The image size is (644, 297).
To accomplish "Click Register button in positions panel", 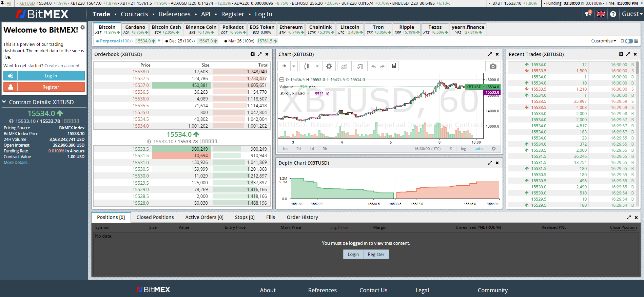I will point(376,254).
